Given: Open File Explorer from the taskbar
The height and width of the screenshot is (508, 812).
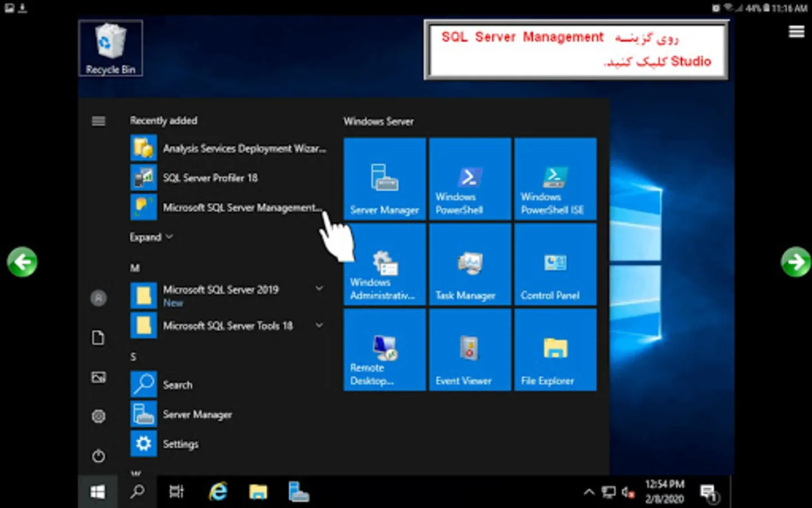Looking at the screenshot, I should pyautogui.click(x=258, y=492).
